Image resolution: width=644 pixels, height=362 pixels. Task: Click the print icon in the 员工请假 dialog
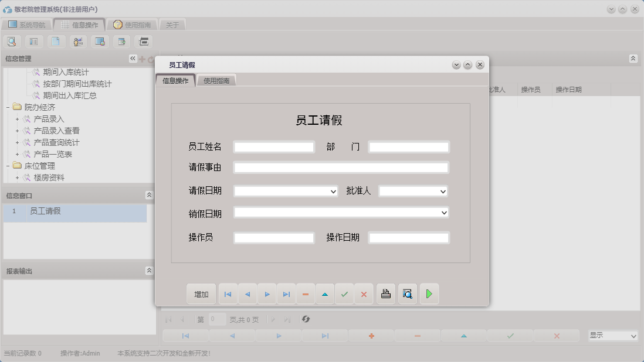(385, 293)
